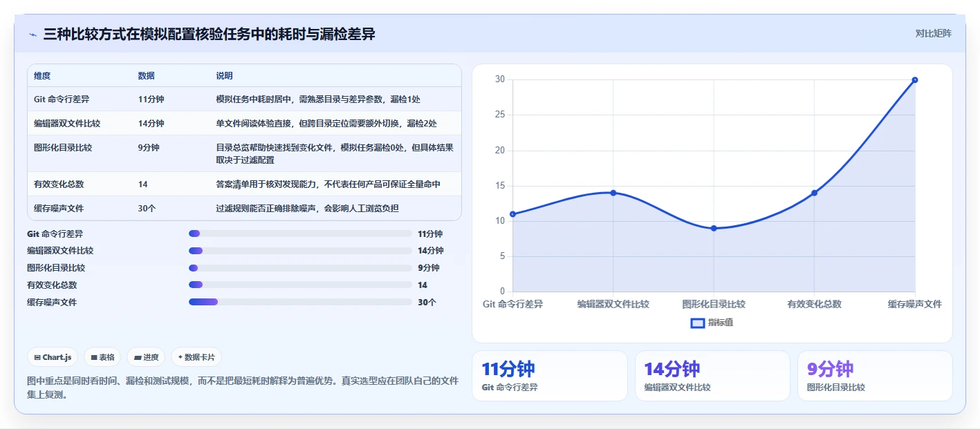
Task: Click the 图形化目录比较 label in the progress list
Action: point(56,267)
